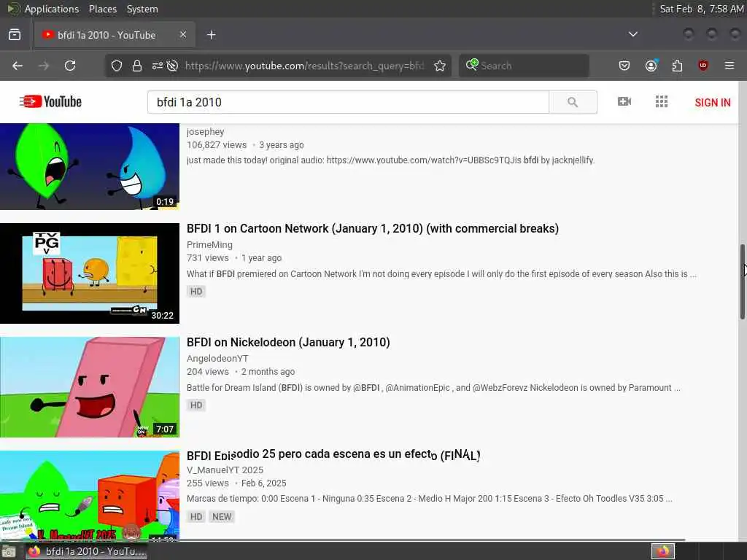The width and height of the screenshot is (747, 560).
Task: Open the Firefox hamburger menu
Action: point(729,66)
